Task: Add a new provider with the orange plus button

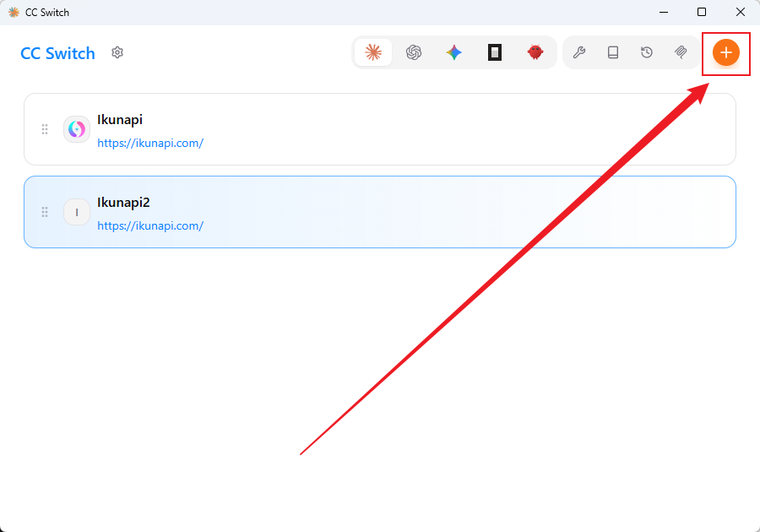Action: point(725,52)
